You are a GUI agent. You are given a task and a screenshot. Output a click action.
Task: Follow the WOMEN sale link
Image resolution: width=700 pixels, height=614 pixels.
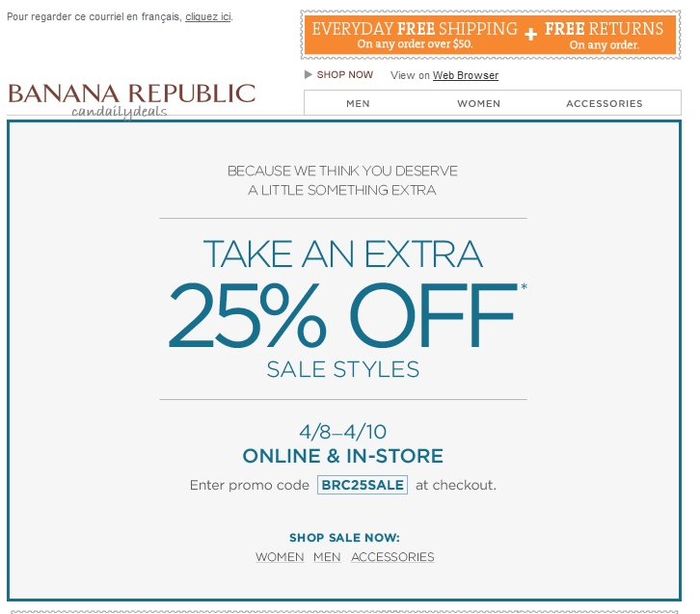pos(280,557)
